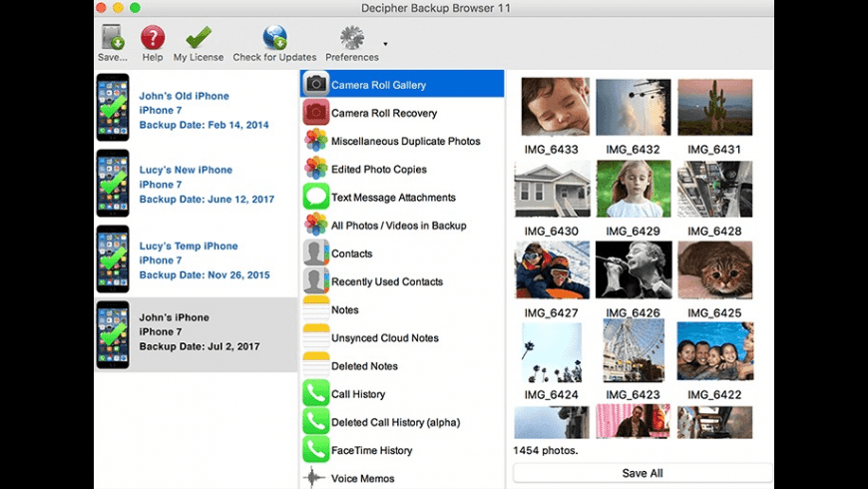Open the man in pink room thumbnail
Viewport: 868px width, 489px height.
click(634, 422)
